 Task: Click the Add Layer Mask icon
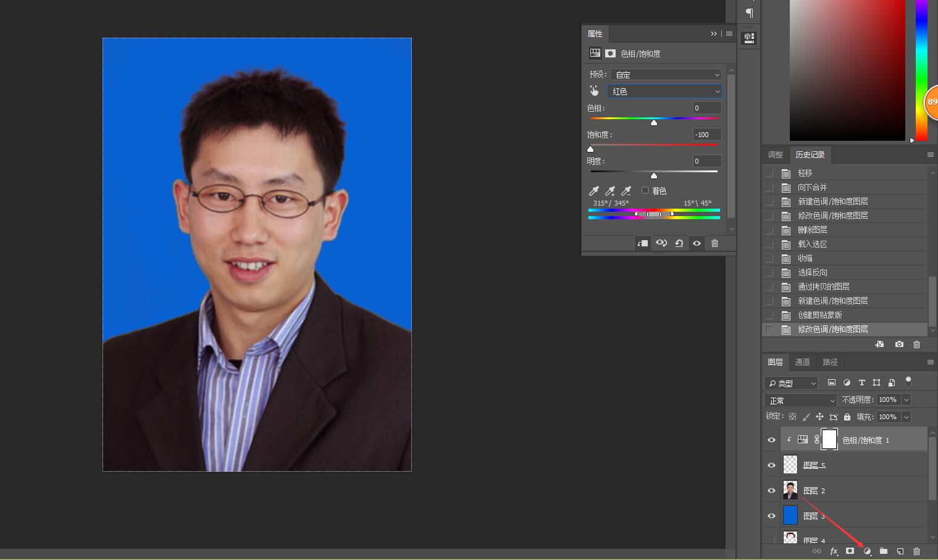pyautogui.click(x=850, y=551)
